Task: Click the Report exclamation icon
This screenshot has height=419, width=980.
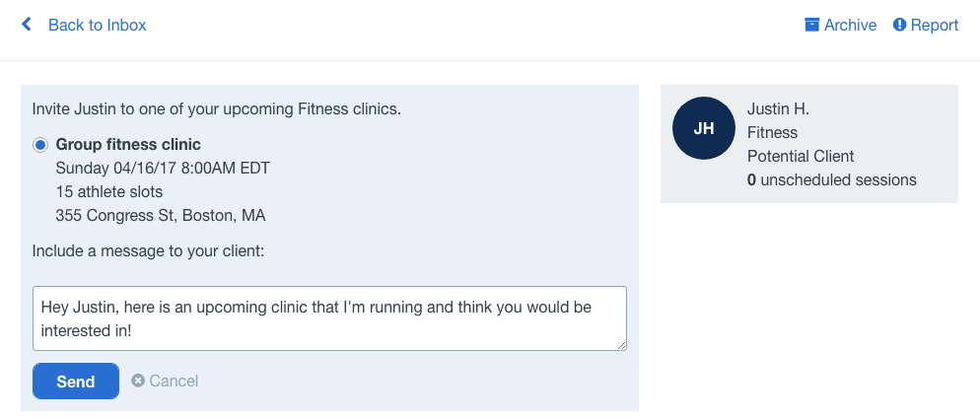Action: 899,25
